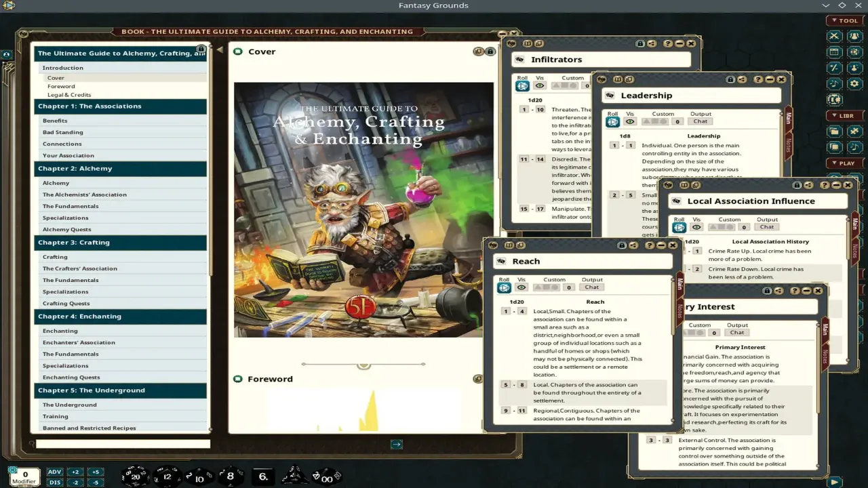
Task: Select Main tab in Reach window
Action: coord(680,284)
